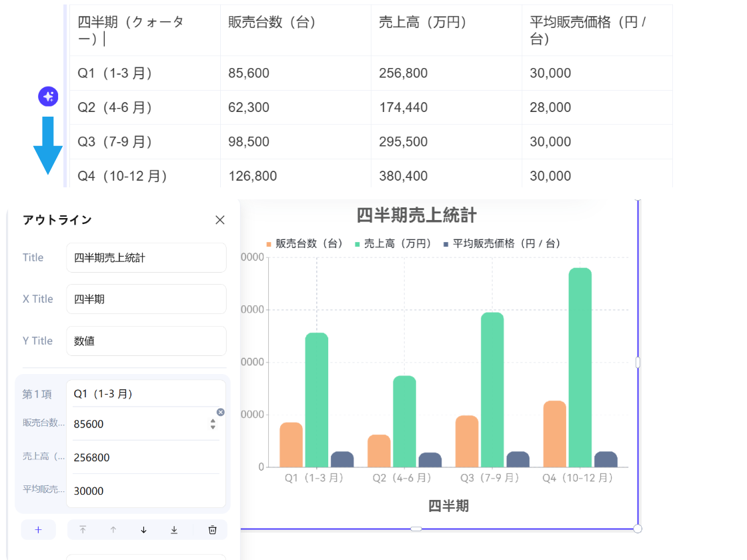Click the purple AI assistant sparkle icon

(47, 97)
